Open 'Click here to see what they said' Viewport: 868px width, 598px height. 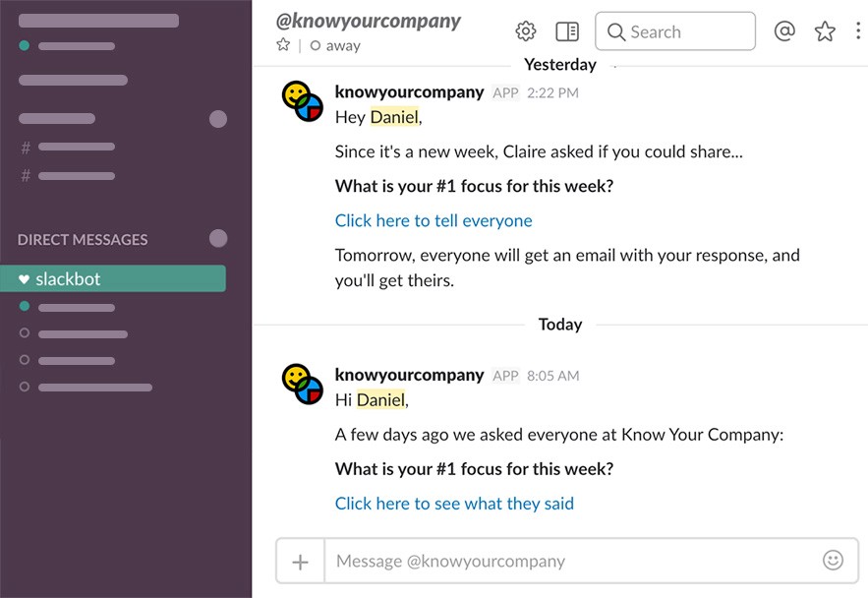(454, 504)
